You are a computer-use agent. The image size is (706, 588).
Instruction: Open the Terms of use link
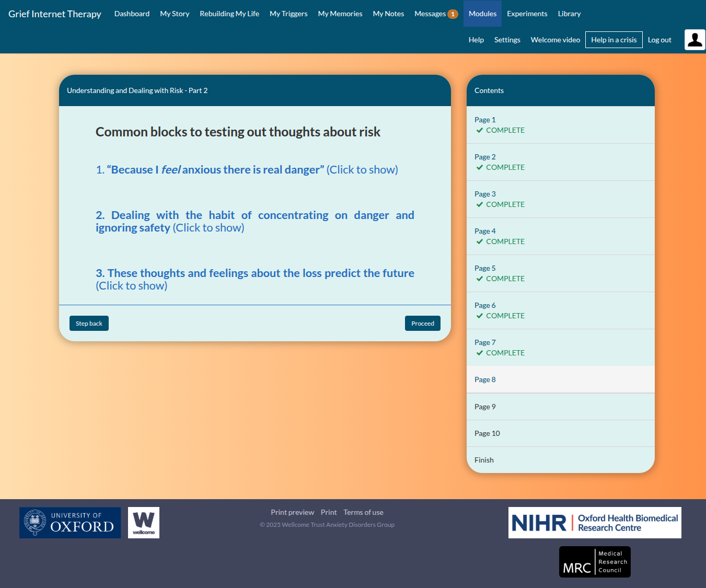pos(363,512)
